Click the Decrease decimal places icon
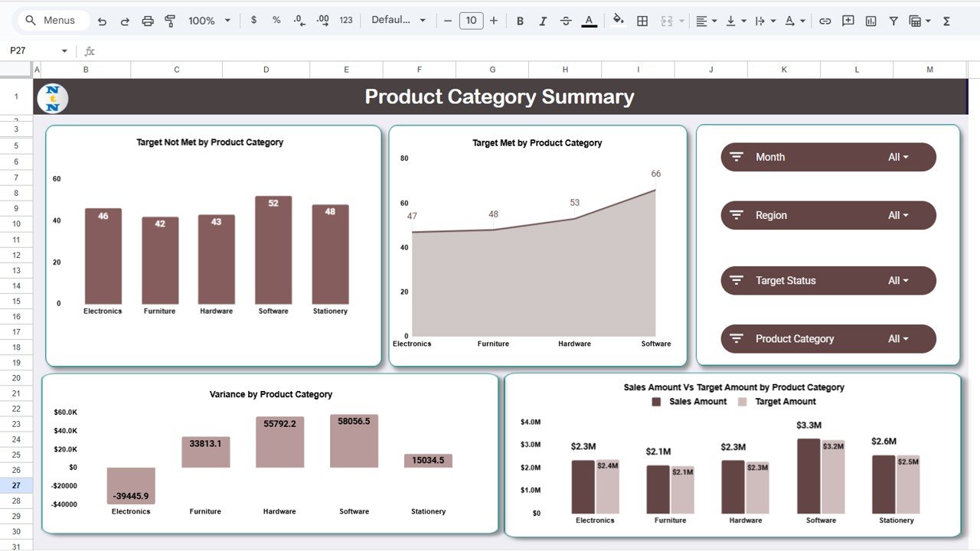Viewport: 980px width, 551px height. (x=299, y=21)
